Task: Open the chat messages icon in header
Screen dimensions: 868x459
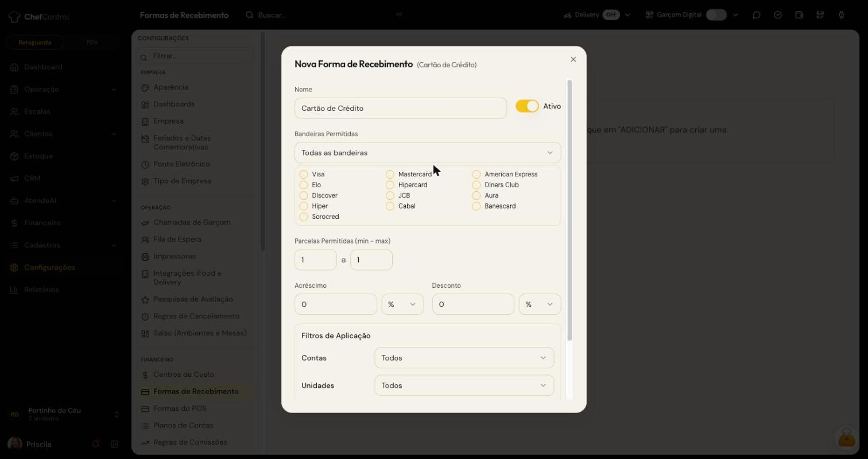Action: (757, 15)
